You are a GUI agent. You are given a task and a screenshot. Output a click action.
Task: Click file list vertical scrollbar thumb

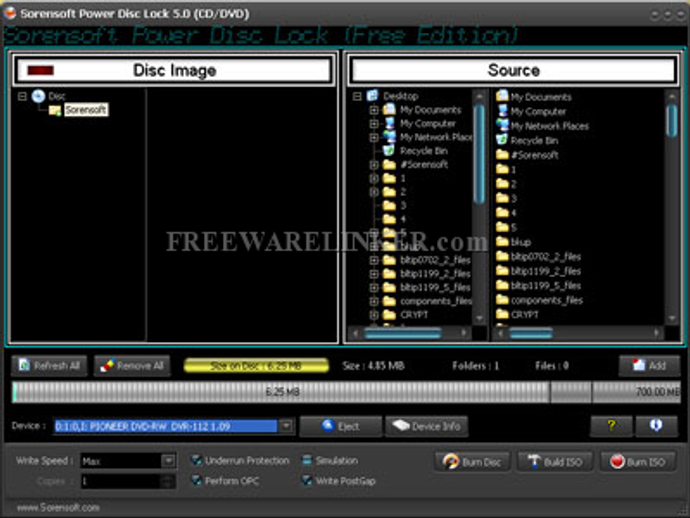[x=672, y=120]
